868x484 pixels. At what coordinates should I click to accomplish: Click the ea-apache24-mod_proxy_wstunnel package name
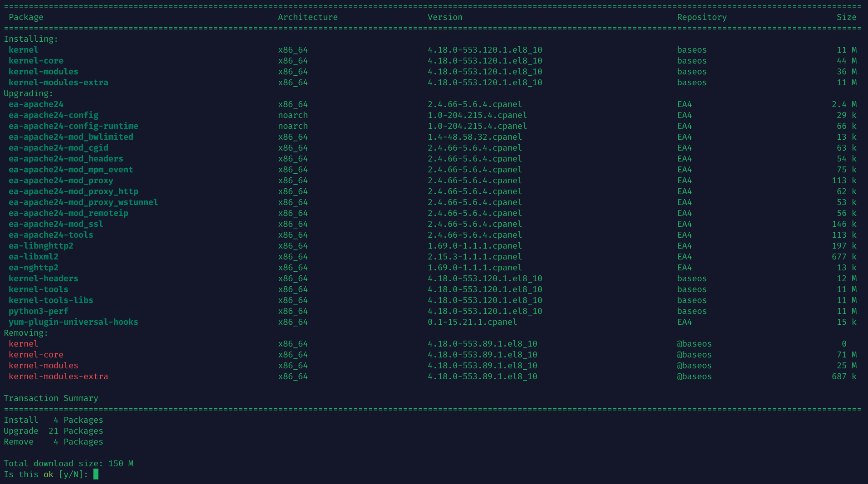coord(83,202)
